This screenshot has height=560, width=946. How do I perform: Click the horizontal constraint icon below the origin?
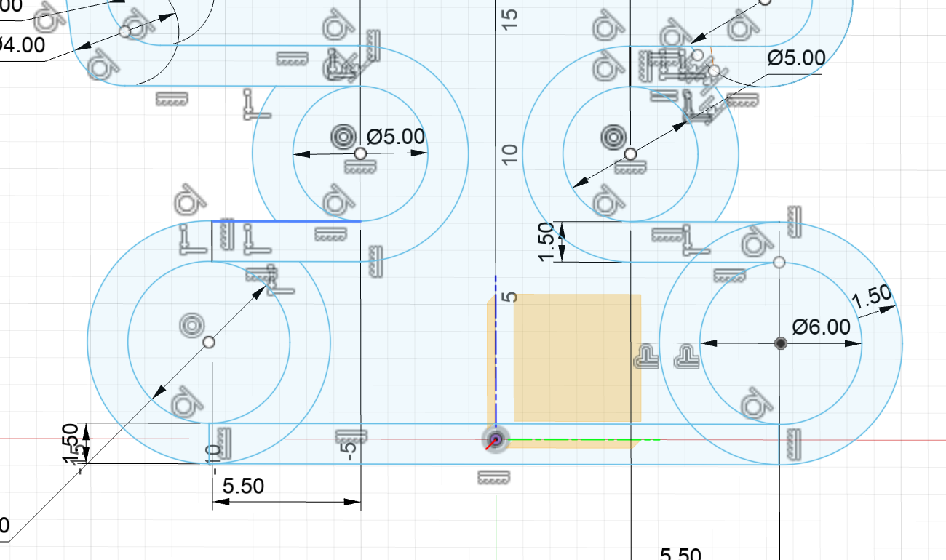(494, 478)
